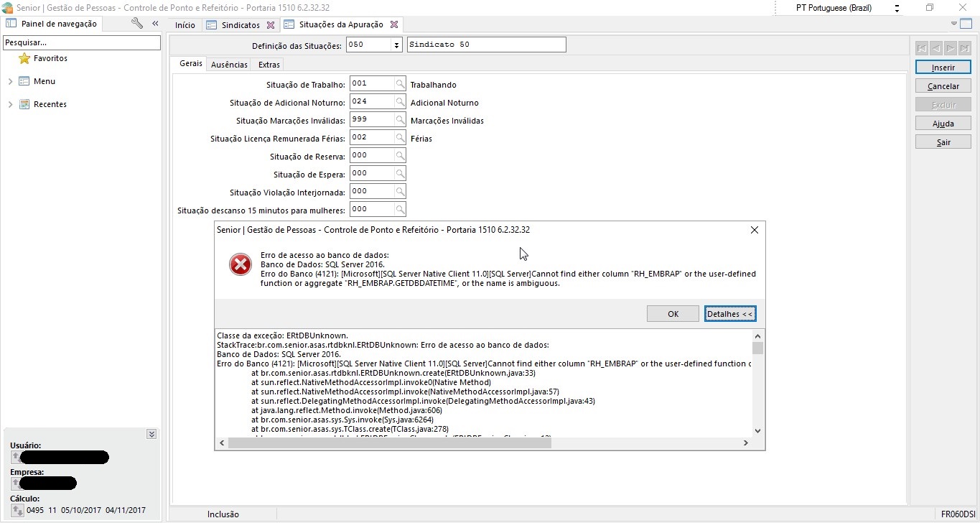Click OK in the error dialog
The width and height of the screenshot is (980, 523).
(673, 314)
